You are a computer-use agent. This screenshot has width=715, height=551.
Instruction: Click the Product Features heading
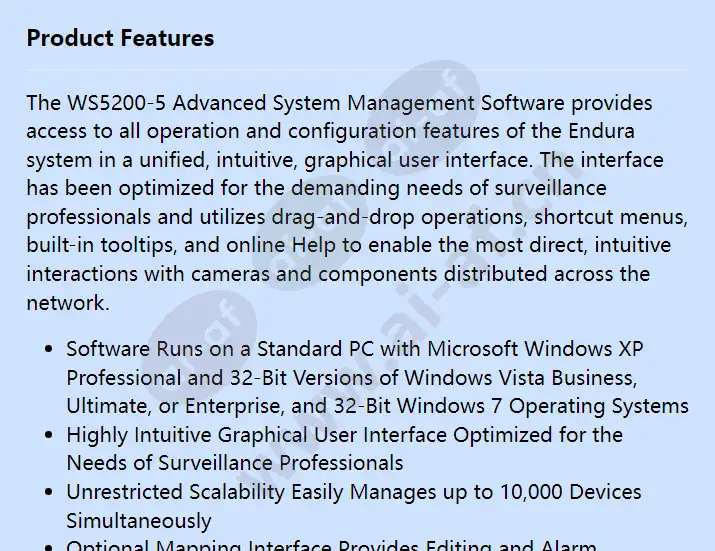120,39
